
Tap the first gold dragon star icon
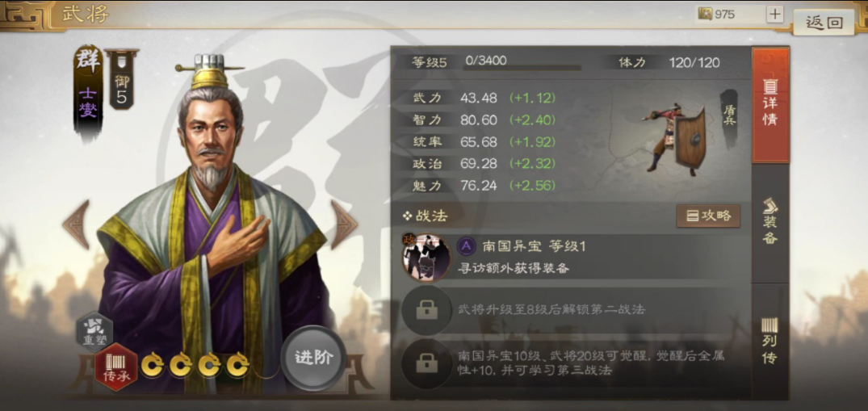pos(152,366)
